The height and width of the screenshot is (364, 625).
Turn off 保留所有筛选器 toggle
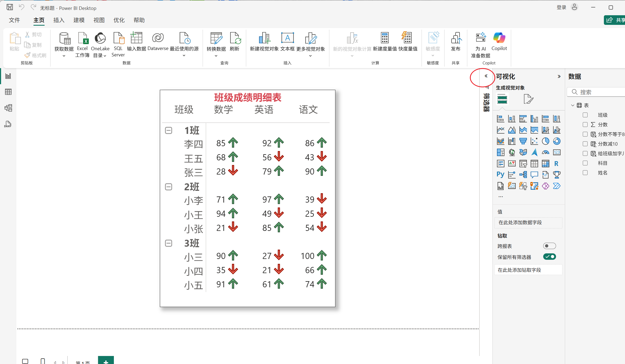(x=549, y=257)
